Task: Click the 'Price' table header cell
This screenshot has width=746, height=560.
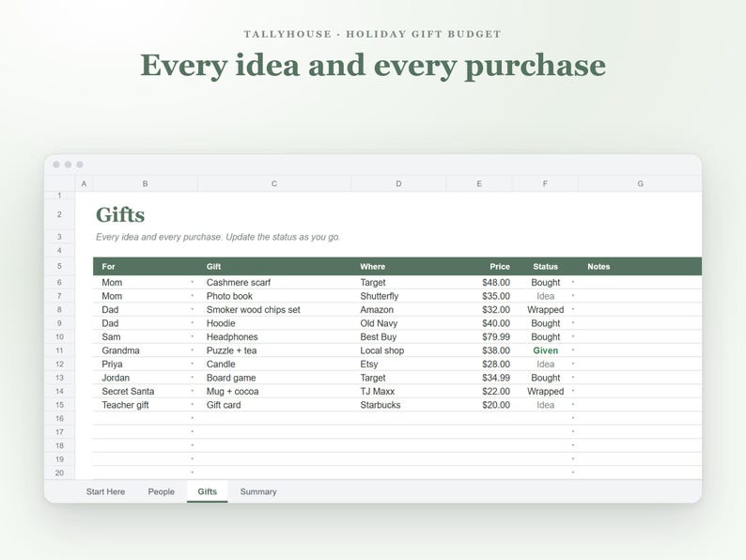Action: click(x=479, y=267)
